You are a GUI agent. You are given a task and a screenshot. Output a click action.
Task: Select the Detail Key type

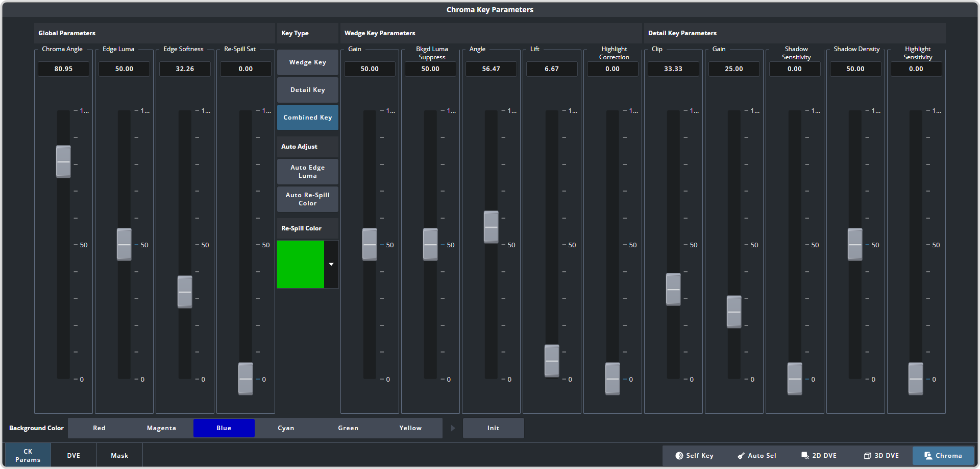coord(308,90)
